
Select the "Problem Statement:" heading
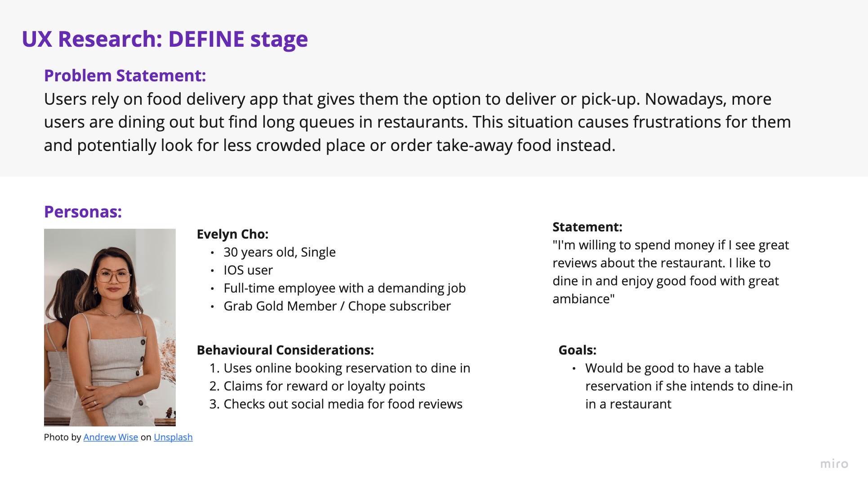(125, 75)
